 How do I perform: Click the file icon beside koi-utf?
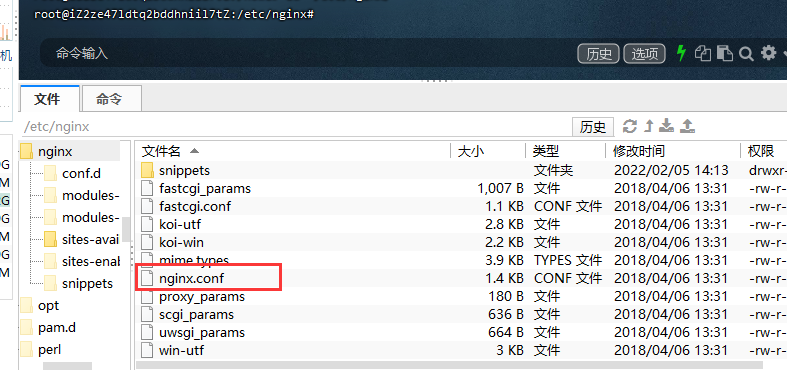147,224
